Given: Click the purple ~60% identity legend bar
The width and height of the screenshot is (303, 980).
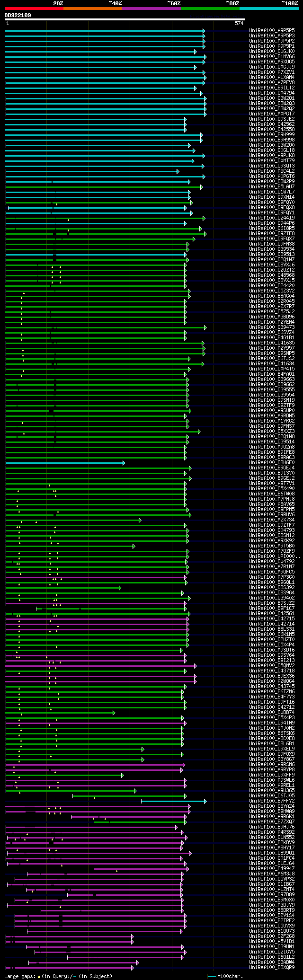Looking at the screenshot, I should coord(151,9).
